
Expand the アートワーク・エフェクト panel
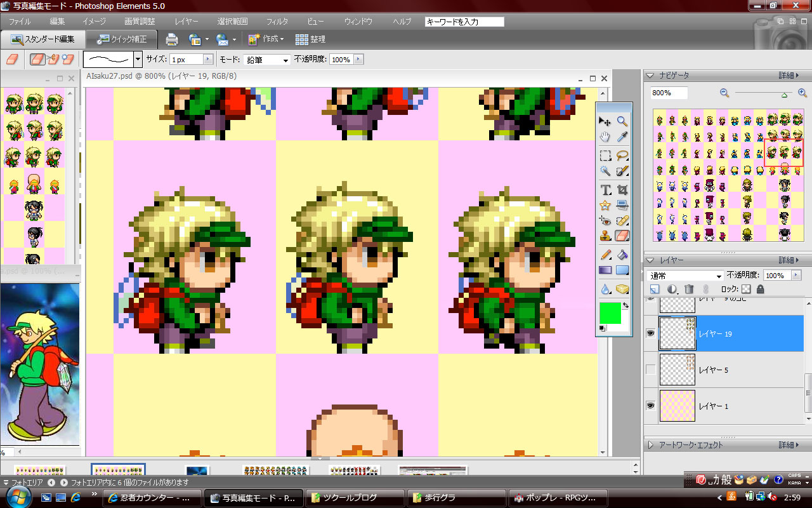(650, 445)
